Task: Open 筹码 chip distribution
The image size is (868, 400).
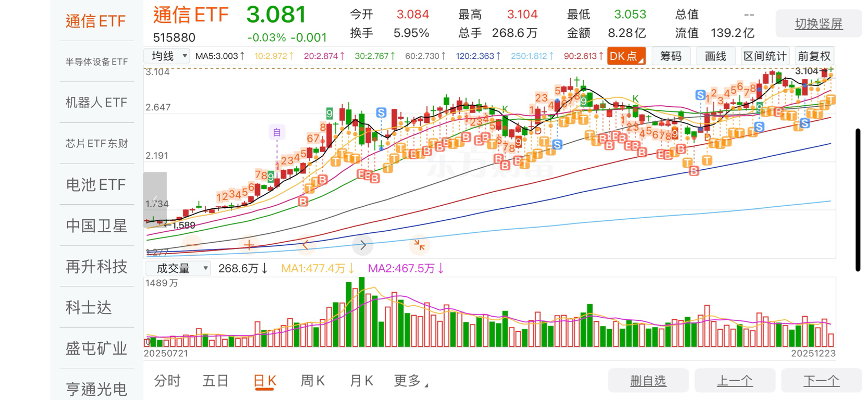Action: 670,56
